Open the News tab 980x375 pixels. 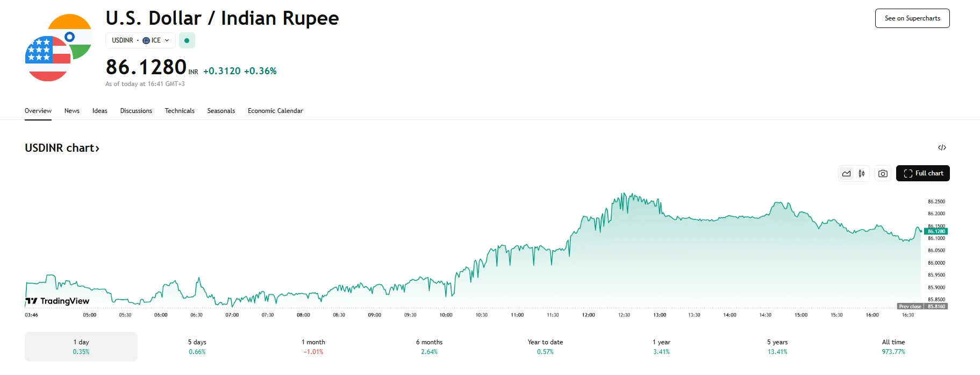pyautogui.click(x=72, y=111)
